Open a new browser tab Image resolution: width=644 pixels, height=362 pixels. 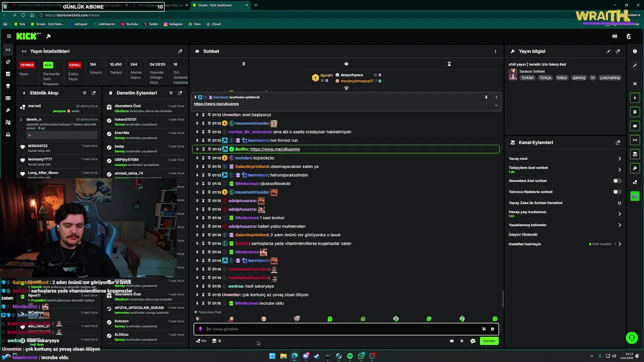click(x=256, y=5)
